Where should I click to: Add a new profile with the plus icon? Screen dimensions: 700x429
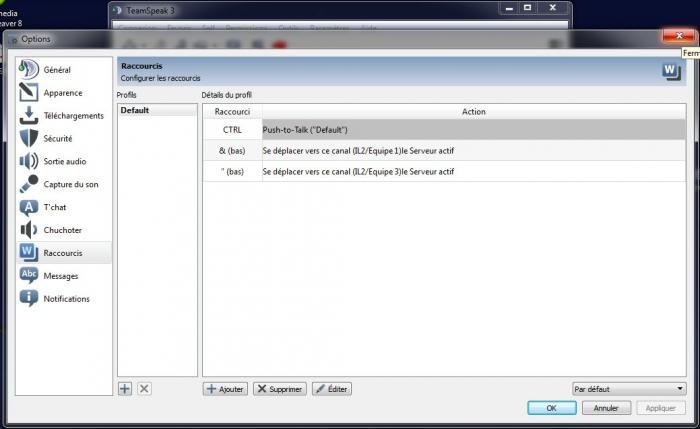click(125, 389)
